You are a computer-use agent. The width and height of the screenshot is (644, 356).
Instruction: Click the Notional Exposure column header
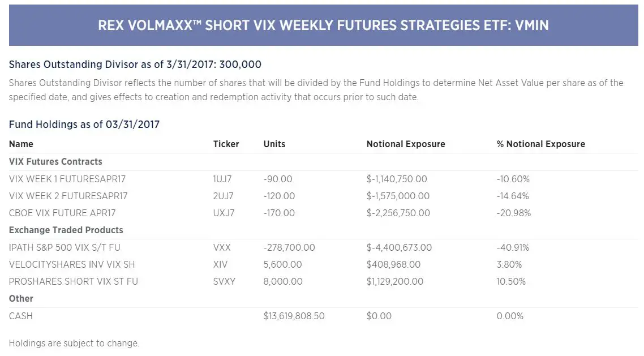pyautogui.click(x=406, y=144)
